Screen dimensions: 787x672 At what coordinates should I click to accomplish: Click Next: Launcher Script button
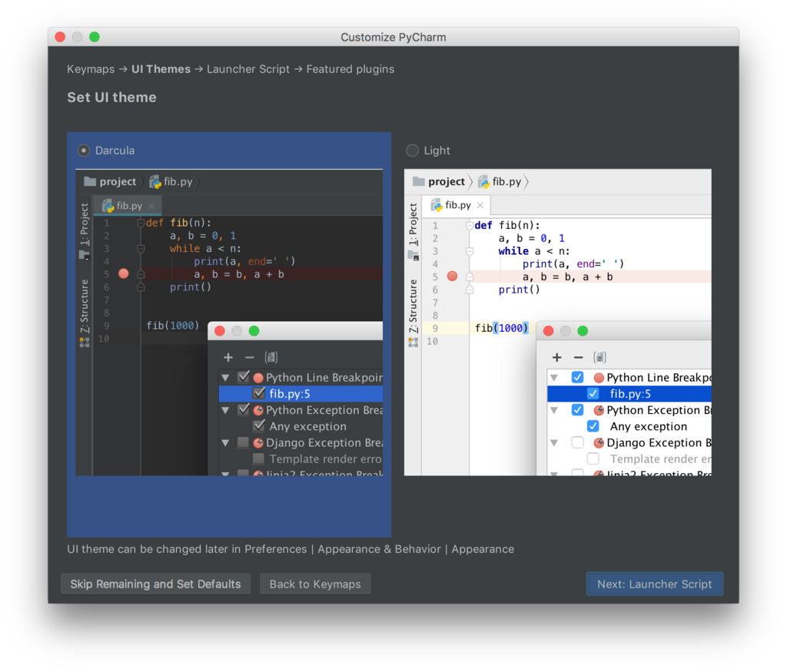pos(655,584)
